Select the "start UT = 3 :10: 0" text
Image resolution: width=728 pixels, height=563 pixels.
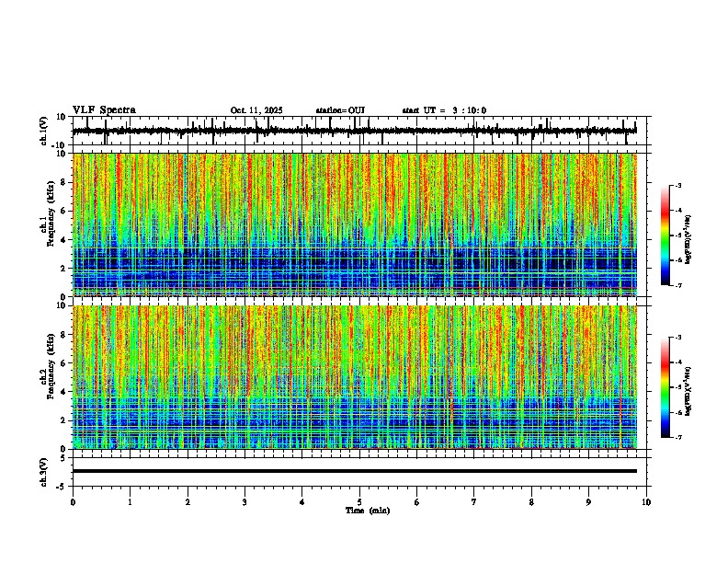pyautogui.click(x=444, y=110)
